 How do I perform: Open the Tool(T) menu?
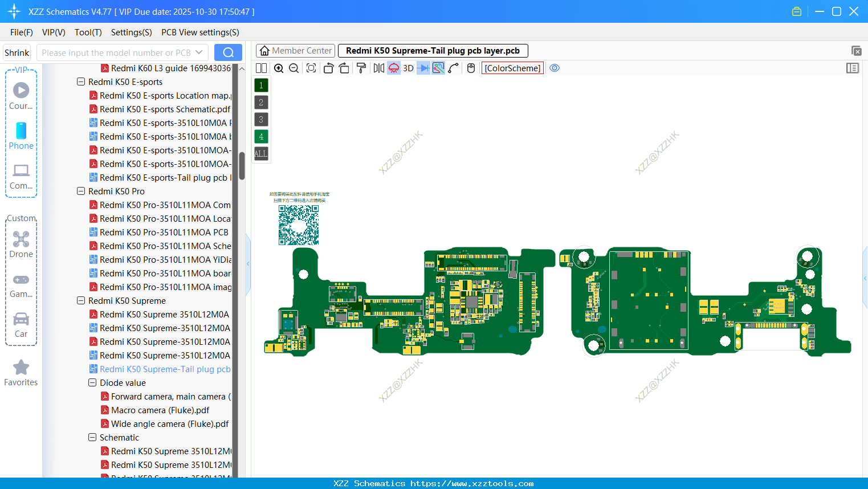pos(88,32)
